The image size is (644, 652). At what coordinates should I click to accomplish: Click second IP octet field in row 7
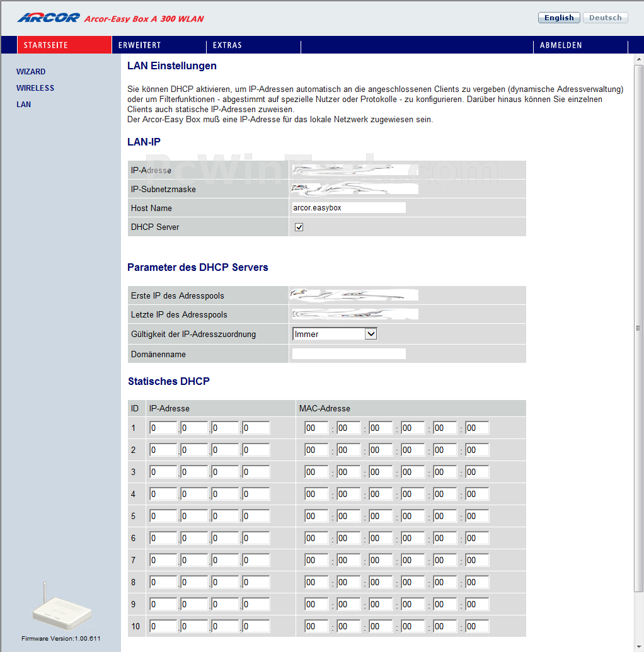pyautogui.click(x=194, y=560)
